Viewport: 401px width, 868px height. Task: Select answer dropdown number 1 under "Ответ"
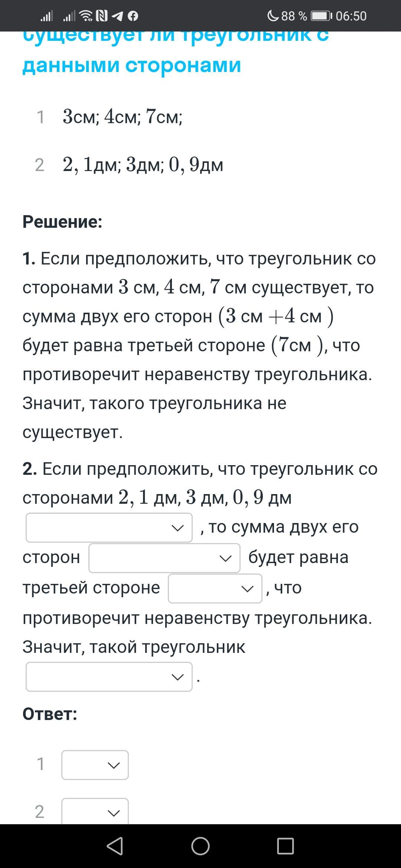click(95, 765)
